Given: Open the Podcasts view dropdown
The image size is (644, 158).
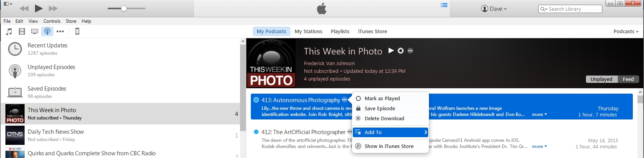Looking at the screenshot, I should (626, 31).
